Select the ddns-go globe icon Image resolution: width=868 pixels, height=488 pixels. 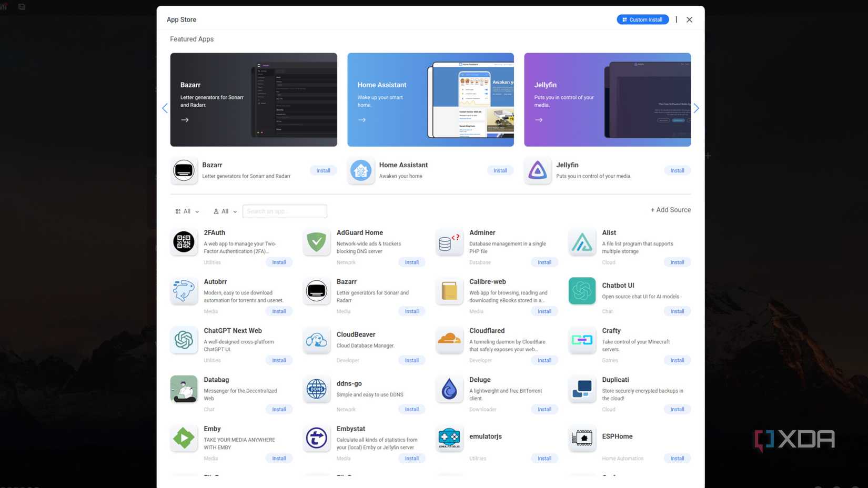(x=317, y=389)
